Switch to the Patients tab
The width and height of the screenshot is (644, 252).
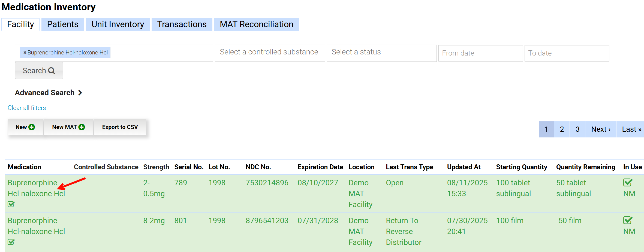[x=62, y=24]
